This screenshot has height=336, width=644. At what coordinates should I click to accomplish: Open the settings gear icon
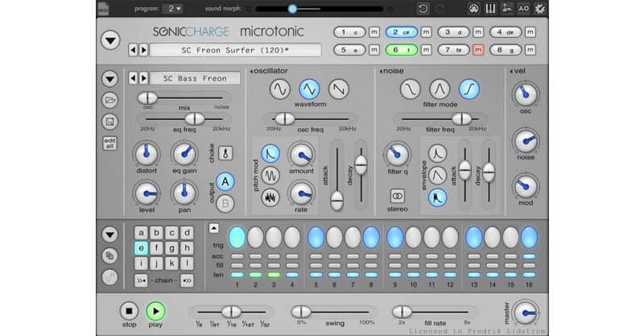coord(539,9)
